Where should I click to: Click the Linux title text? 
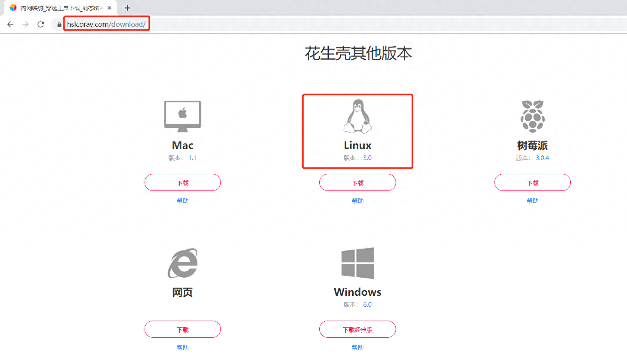click(357, 145)
